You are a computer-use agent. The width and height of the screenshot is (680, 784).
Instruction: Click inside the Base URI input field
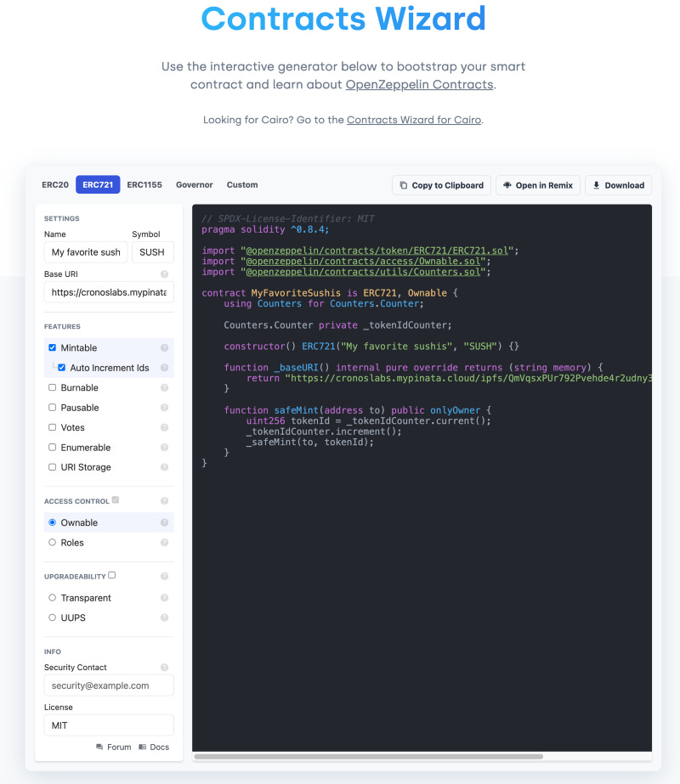pyautogui.click(x=108, y=291)
